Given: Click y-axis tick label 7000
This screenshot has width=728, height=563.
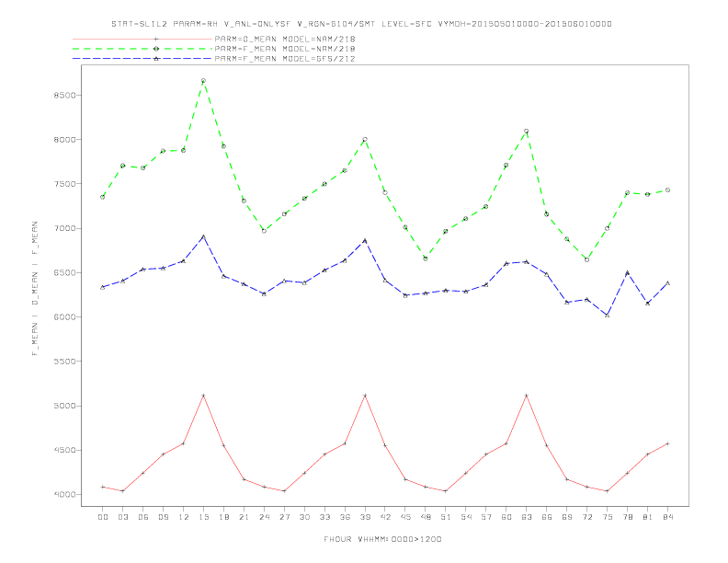Looking at the screenshot, I should pyautogui.click(x=64, y=228).
